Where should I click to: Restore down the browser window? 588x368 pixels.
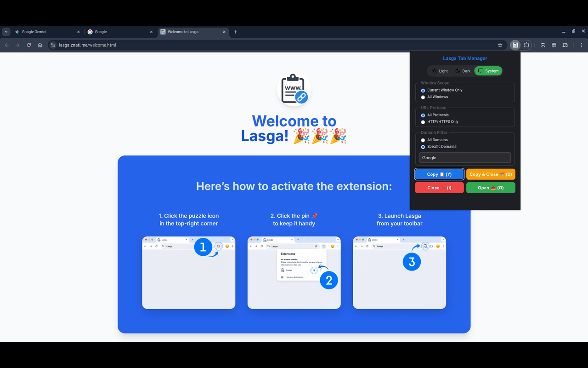573,31
